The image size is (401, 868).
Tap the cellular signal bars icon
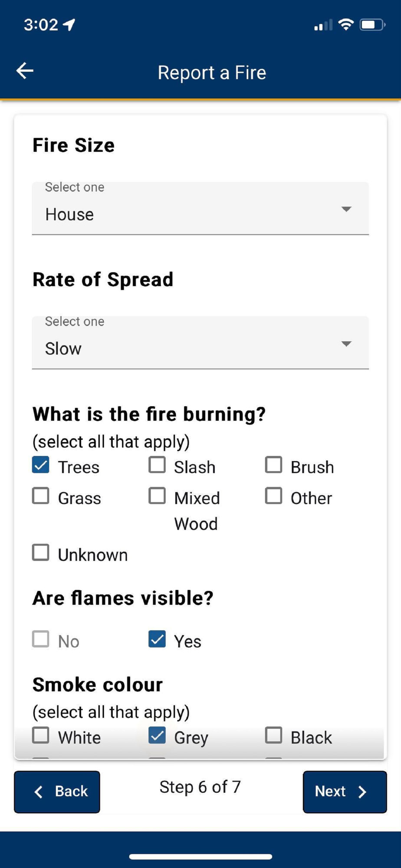click(x=323, y=25)
